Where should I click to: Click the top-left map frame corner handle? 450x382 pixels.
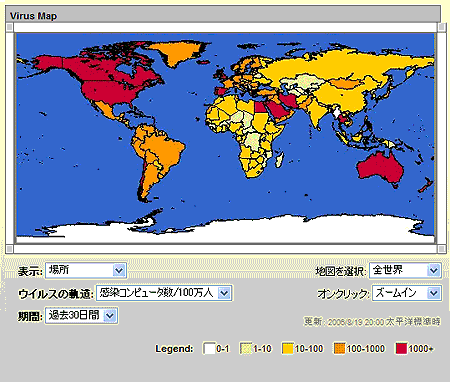[x=10, y=27]
